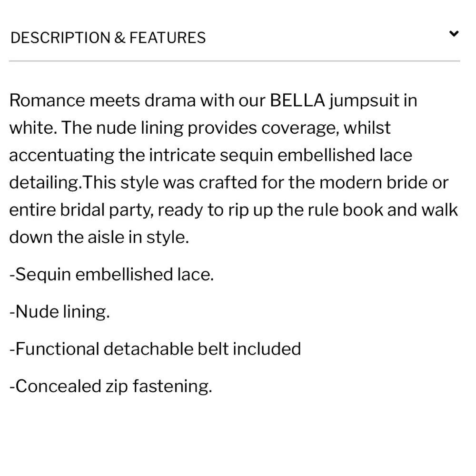Click the word 'accentuating' in the description
This screenshot has width=476, height=476.
[61, 156]
